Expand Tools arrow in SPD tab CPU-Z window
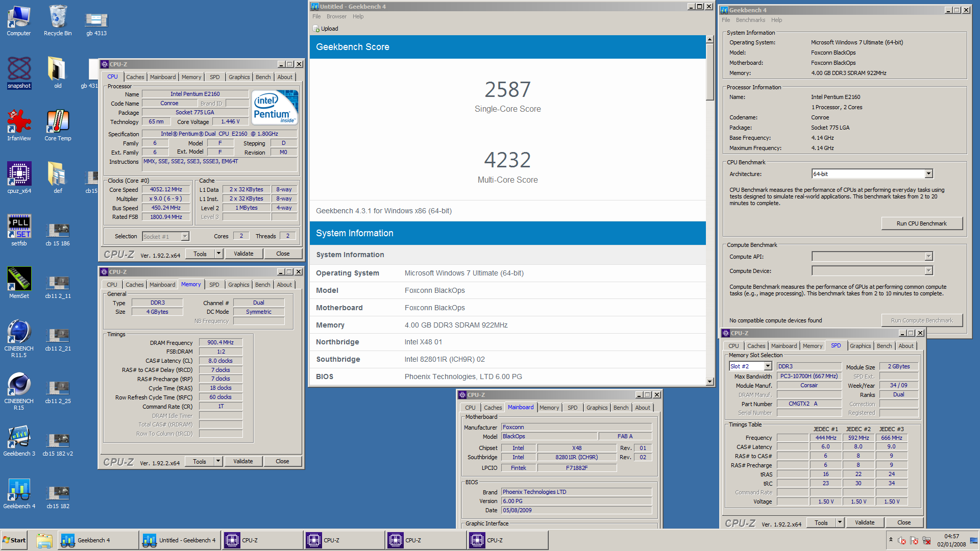 (840, 522)
